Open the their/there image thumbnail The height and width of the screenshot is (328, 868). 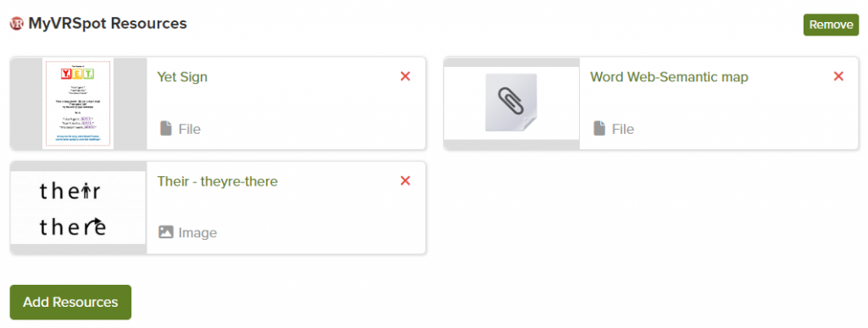(78, 208)
